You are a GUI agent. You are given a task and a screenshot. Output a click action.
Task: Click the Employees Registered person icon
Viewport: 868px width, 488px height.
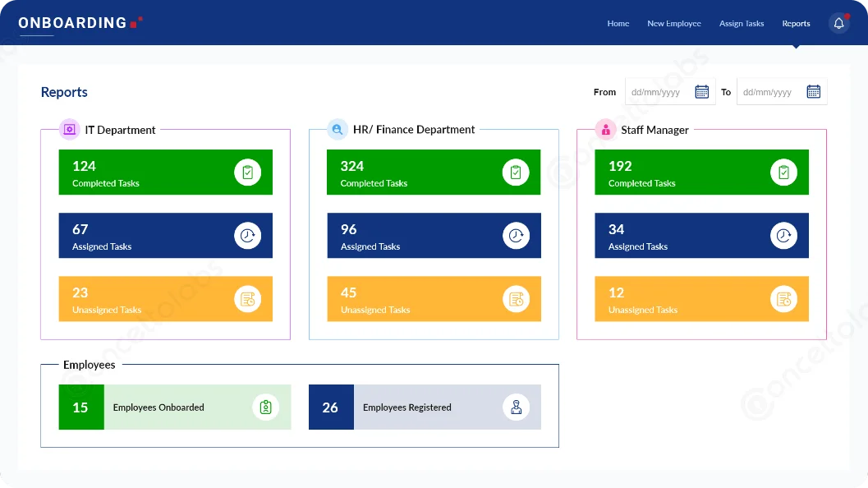pos(516,407)
